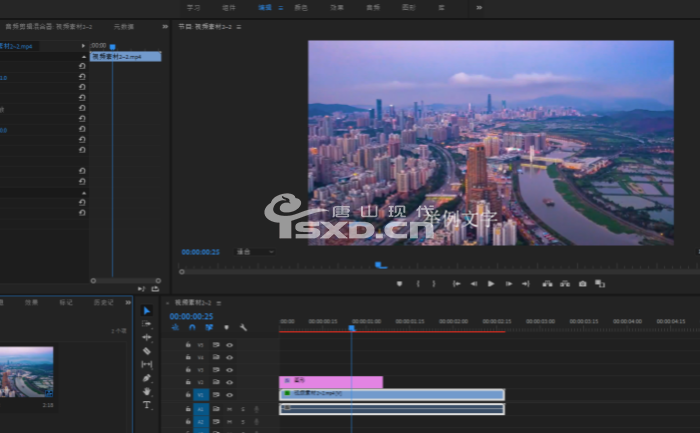Add marker in the timeline panel
700x433 pixels.
tap(226, 327)
